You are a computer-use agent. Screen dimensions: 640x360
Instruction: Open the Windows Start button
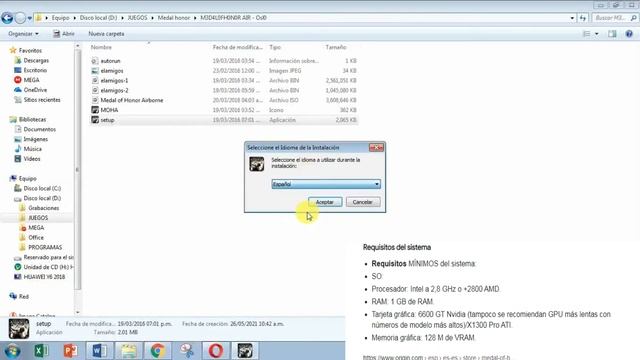pyautogui.click(x=12, y=351)
